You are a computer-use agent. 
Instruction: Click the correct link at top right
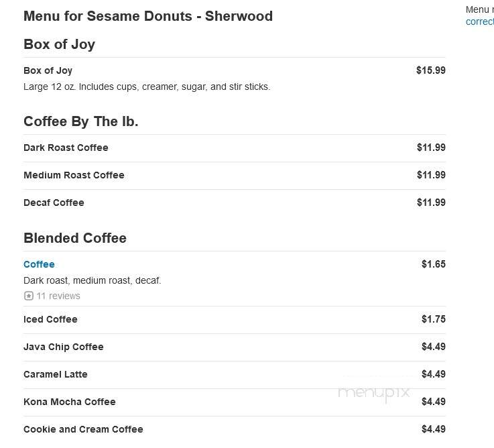pyautogui.click(x=479, y=21)
